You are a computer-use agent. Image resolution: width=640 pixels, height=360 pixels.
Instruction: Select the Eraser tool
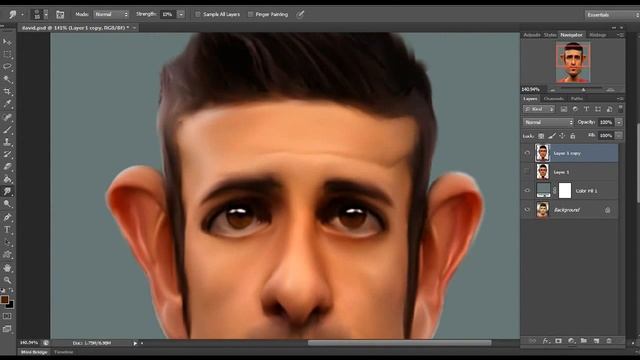(x=7, y=167)
